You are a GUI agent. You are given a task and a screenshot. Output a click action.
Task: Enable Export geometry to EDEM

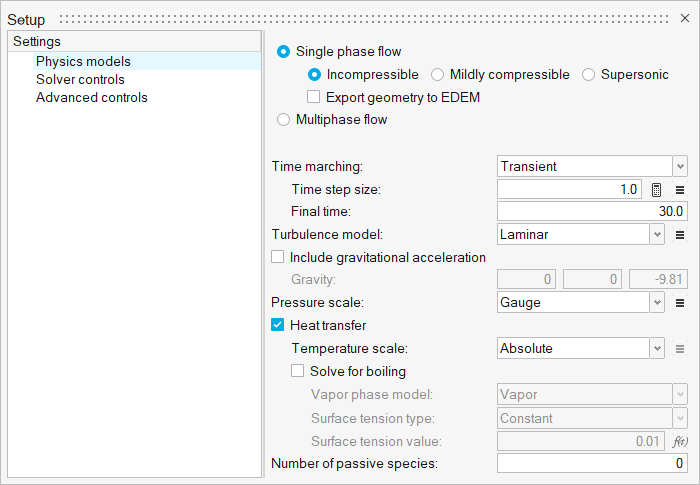pyautogui.click(x=314, y=97)
